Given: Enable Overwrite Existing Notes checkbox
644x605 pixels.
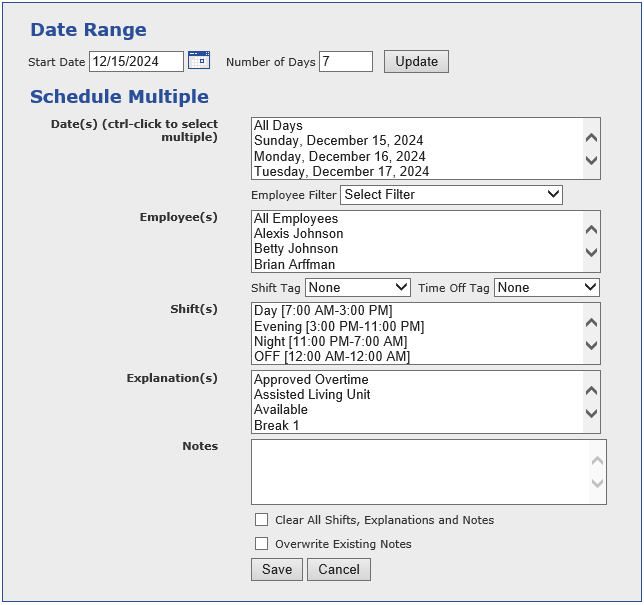Looking at the screenshot, I should 261,543.
